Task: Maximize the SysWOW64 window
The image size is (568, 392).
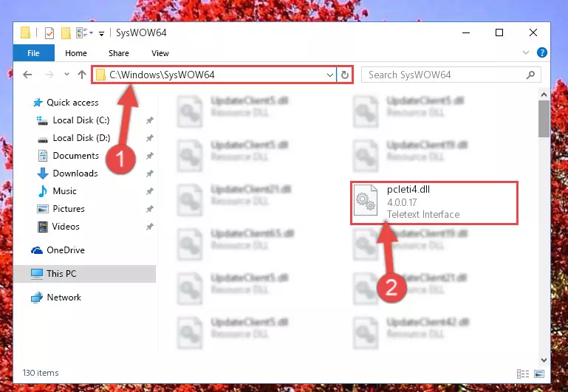Action: pos(499,33)
